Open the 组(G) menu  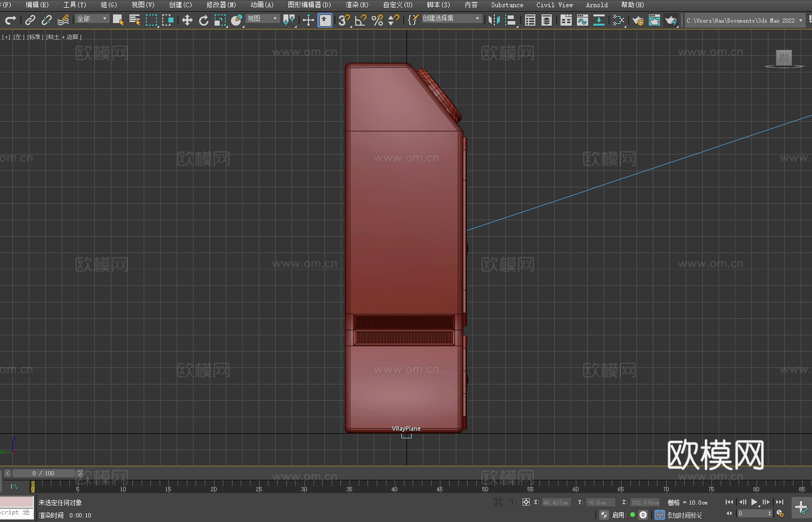tap(109, 5)
